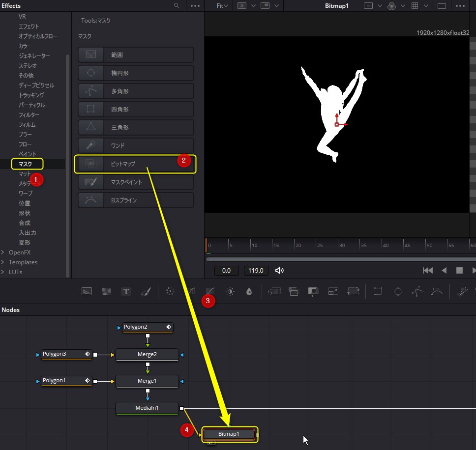Select the パーティクル category in effects list
Viewport: 476px width, 450px height.
(x=32, y=105)
